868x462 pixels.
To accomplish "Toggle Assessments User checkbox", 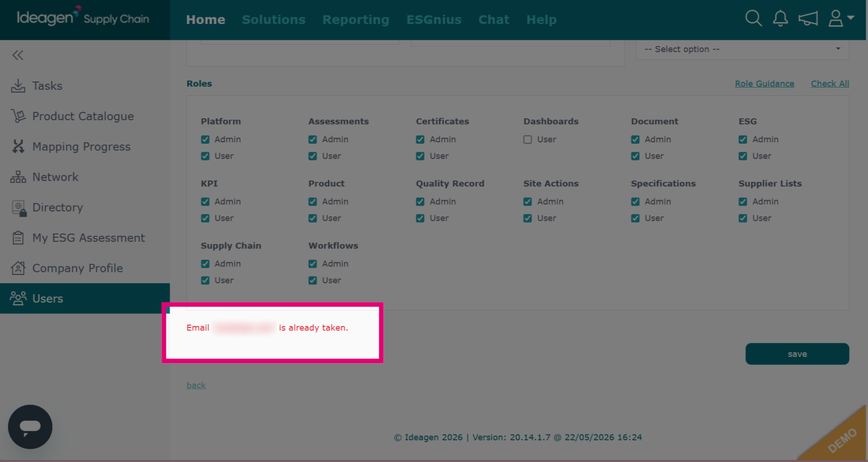I will [x=313, y=156].
